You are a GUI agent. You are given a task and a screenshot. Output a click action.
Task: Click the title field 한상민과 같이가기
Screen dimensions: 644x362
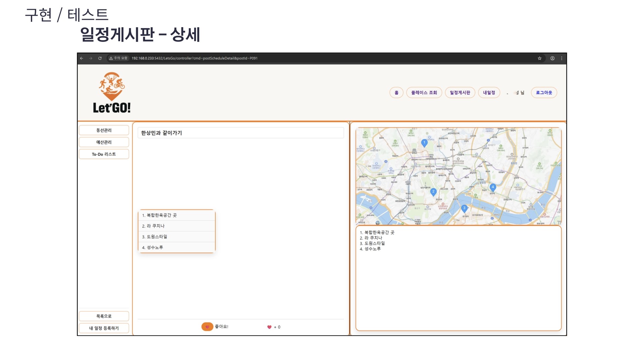241,133
